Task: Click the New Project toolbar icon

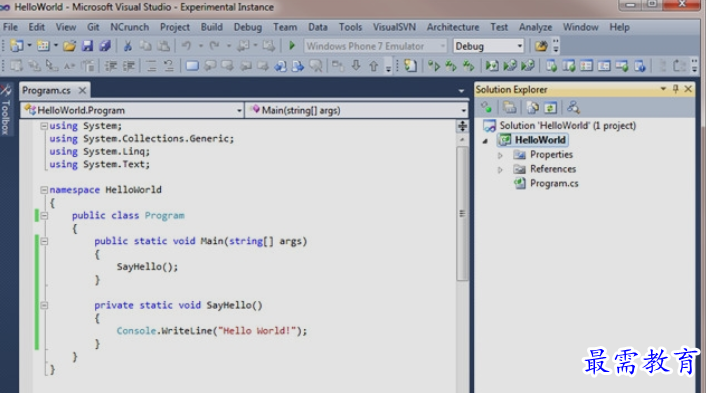Action: 17,46
